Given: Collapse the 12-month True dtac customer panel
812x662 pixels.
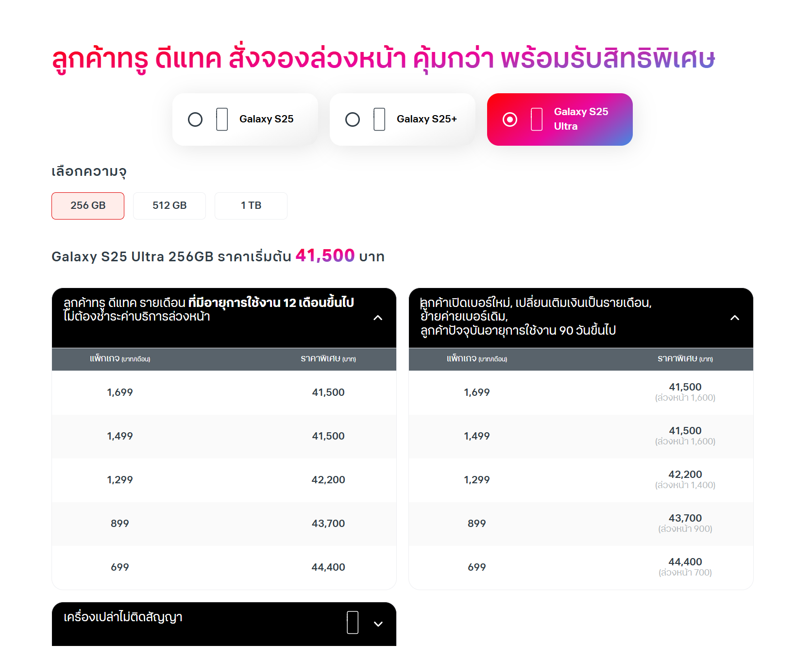Looking at the screenshot, I should point(378,318).
